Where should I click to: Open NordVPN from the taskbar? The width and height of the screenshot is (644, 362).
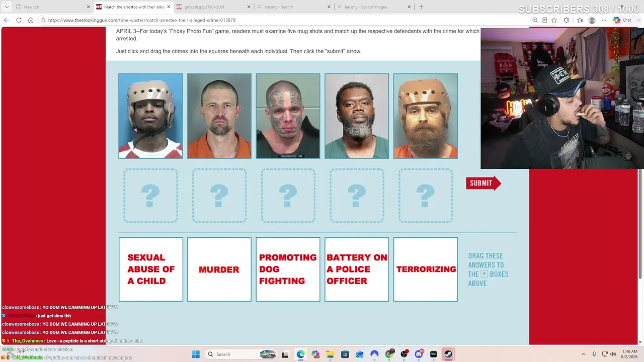374,354
